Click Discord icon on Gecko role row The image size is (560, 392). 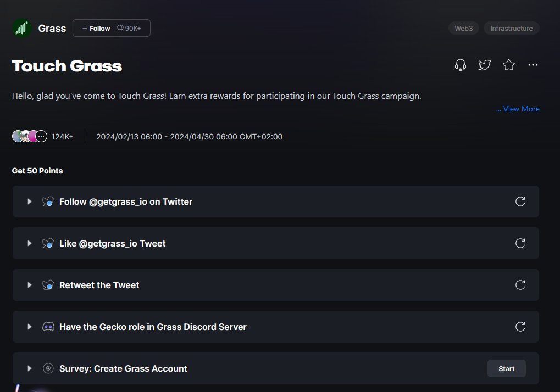(x=48, y=327)
